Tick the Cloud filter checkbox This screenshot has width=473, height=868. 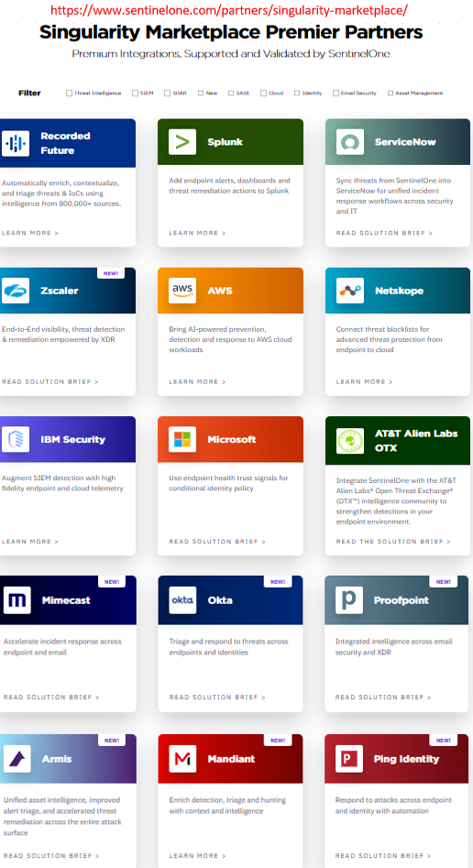(x=264, y=93)
